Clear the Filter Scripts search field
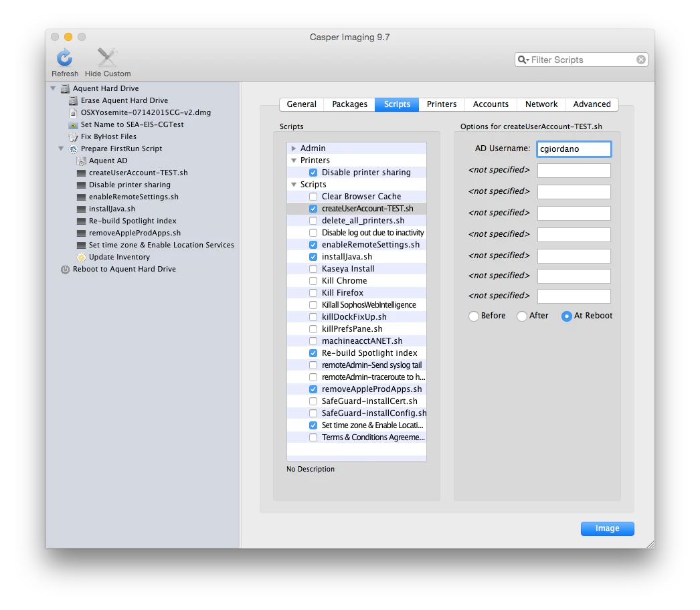 640,60
